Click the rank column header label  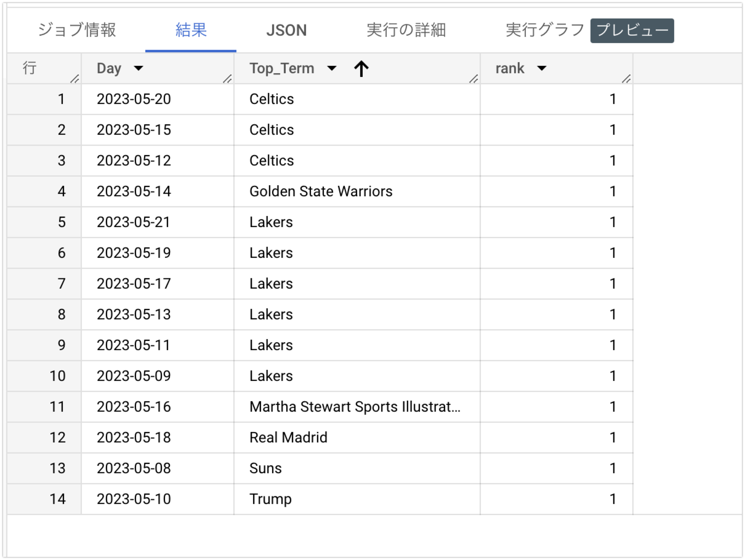(x=509, y=68)
